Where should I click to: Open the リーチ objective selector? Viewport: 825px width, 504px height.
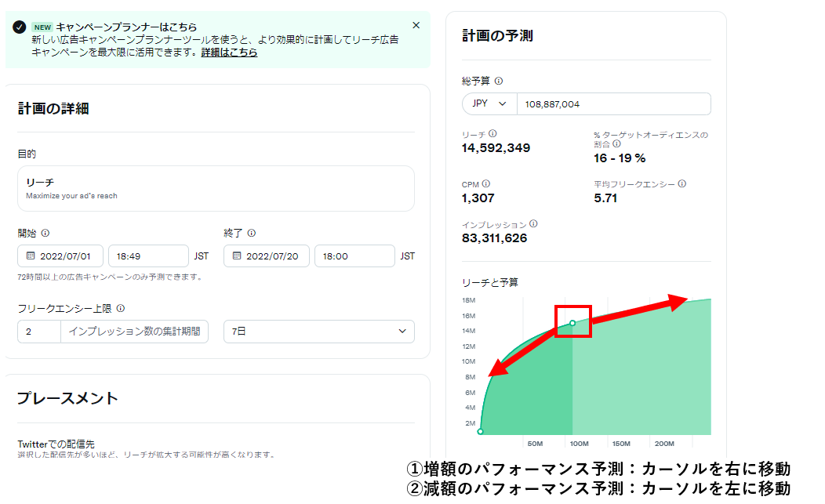[x=216, y=188]
